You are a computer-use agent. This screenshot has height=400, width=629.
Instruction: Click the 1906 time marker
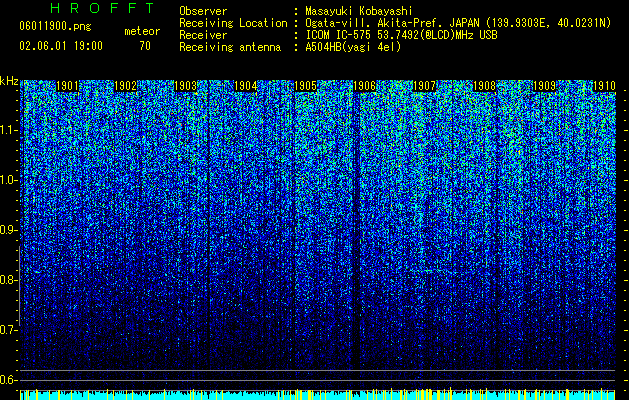point(365,86)
